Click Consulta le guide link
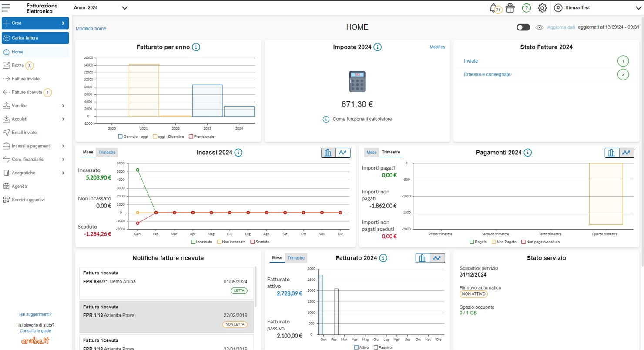644x350 pixels. [x=35, y=331]
